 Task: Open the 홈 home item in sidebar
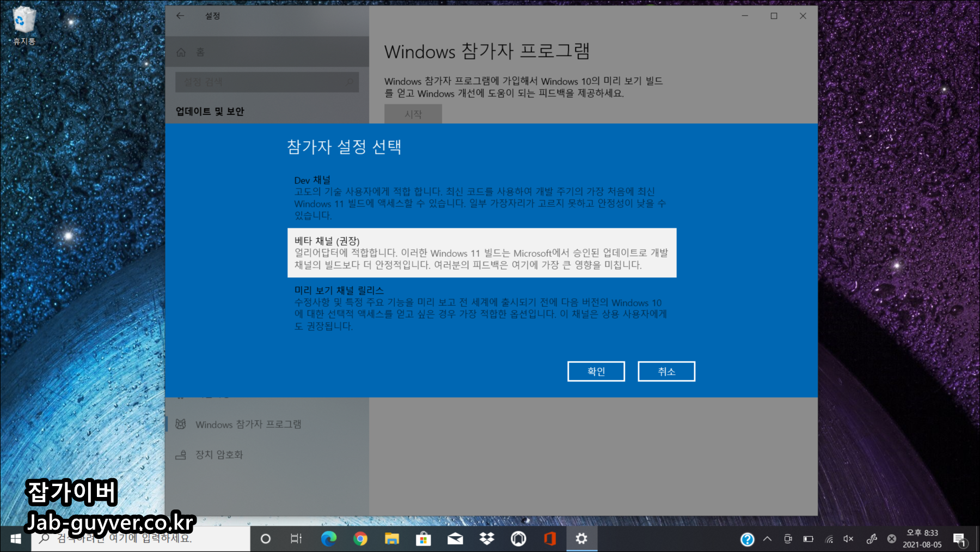click(x=267, y=52)
